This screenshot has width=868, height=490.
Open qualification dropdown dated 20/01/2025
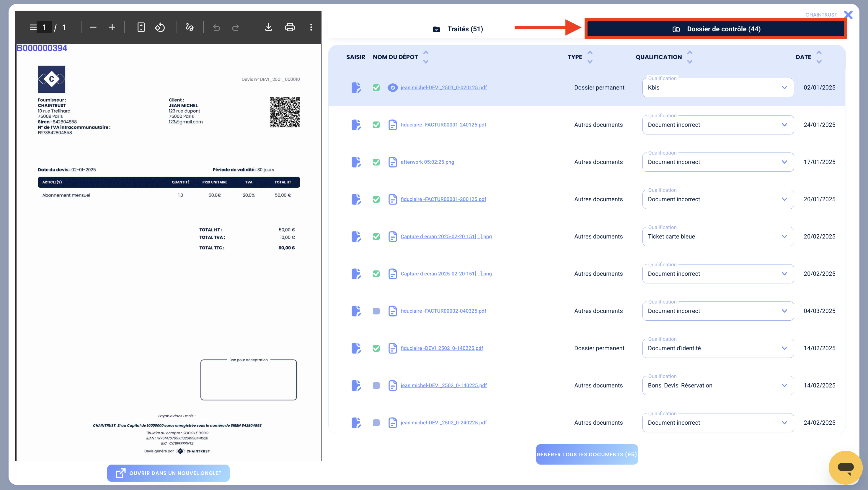718,199
